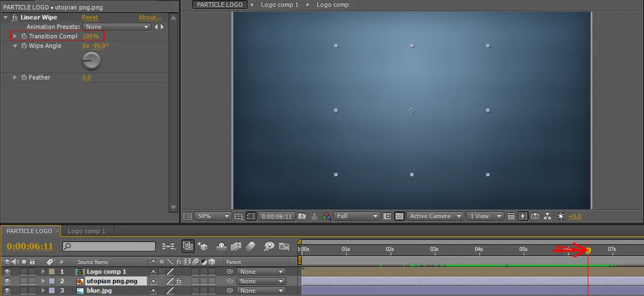Collapse the Wipe Angle property
The width and height of the screenshot is (644, 296).
[x=15, y=46]
